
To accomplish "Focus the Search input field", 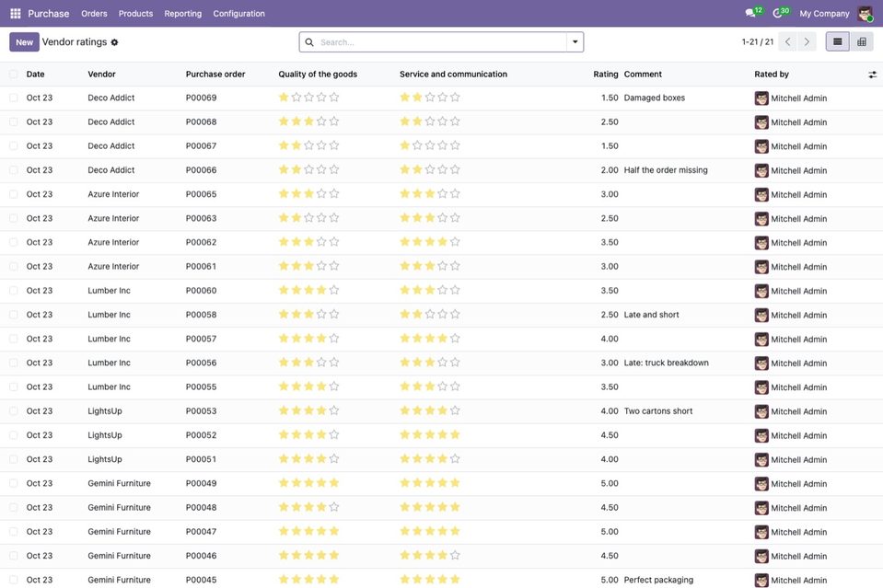I will pyautogui.click(x=440, y=42).
